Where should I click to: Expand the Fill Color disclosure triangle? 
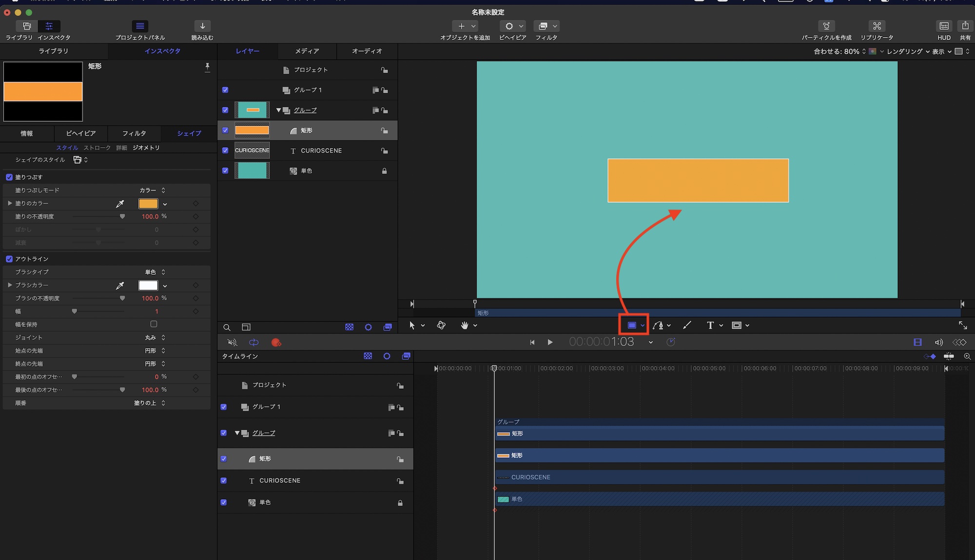[x=10, y=203]
